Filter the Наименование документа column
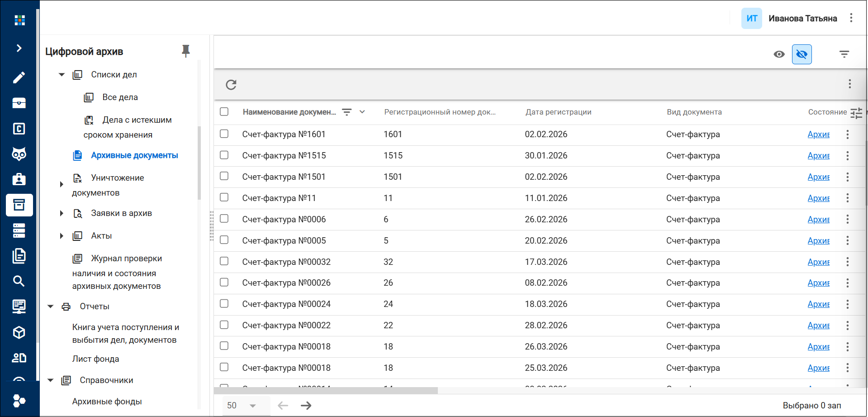The height and width of the screenshot is (417, 868). click(x=347, y=112)
